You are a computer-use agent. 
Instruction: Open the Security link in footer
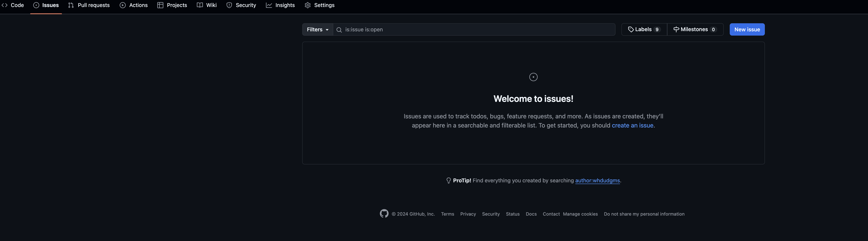click(x=491, y=214)
